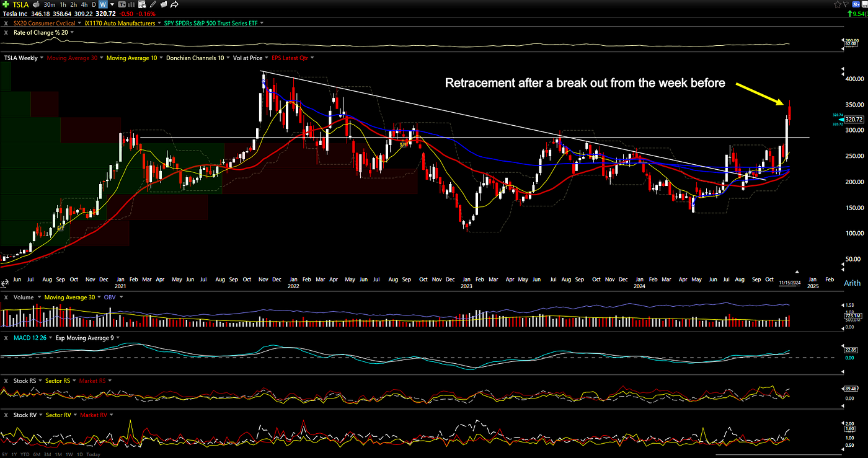This screenshot has width=868, height=458.
Task: Click the flag icon at top right
Action: click(846, 4)
